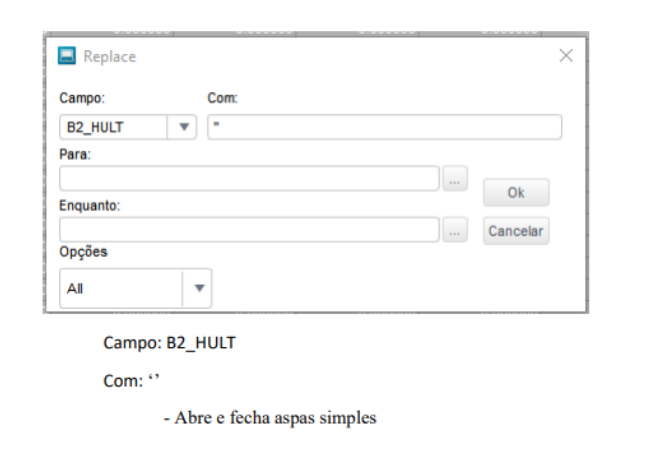This screenshot has height=453, width=656.
Task: Focus the Com text field
Action: tap(384, 127)
